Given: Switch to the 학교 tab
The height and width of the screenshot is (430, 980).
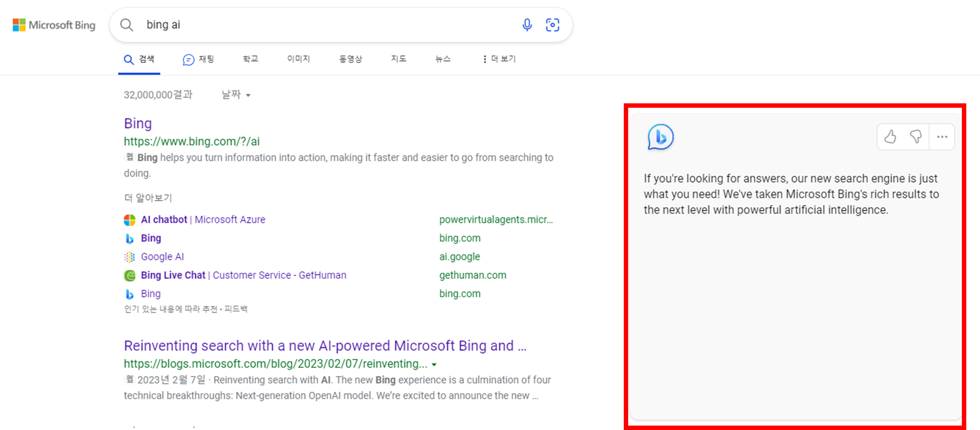Looking at the screenshot, I should (250, 59).
